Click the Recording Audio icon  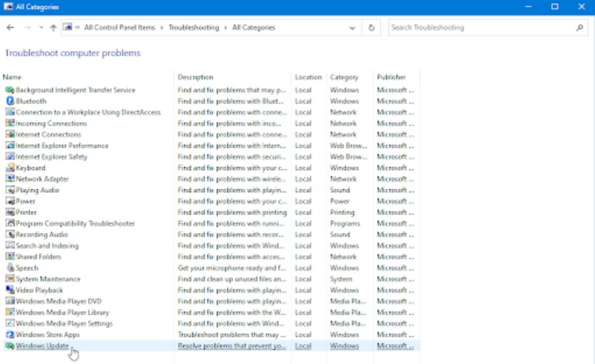pos(10,234)
